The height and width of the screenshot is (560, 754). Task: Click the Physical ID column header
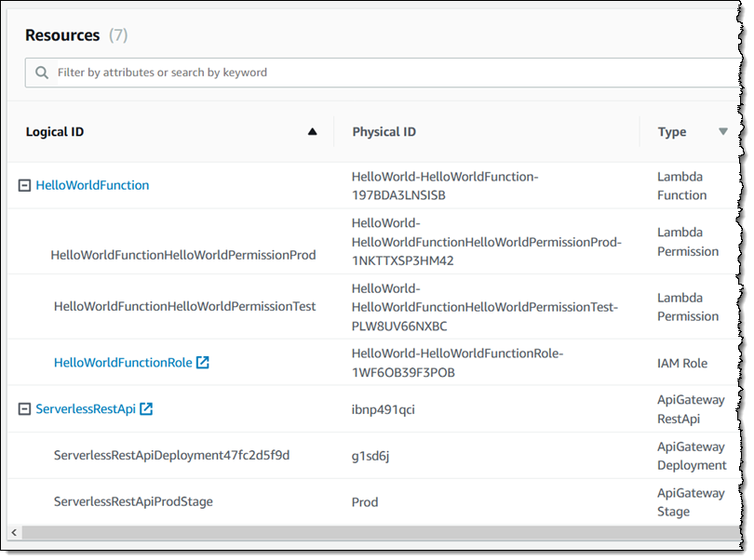tap(384, 132)
